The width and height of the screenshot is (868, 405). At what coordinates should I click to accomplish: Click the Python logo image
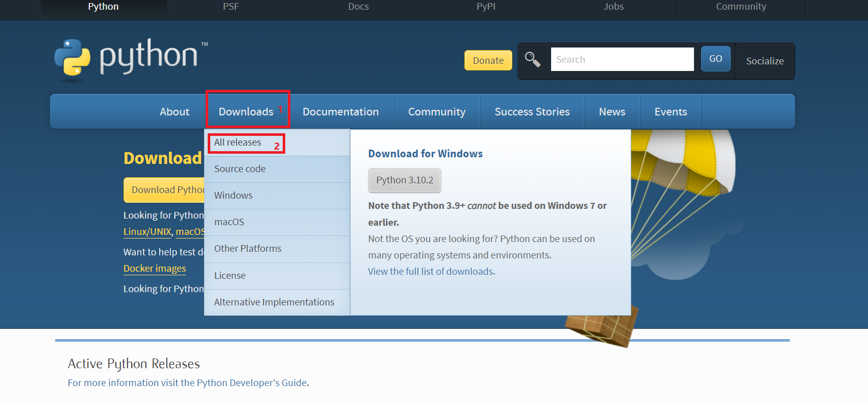131,59
